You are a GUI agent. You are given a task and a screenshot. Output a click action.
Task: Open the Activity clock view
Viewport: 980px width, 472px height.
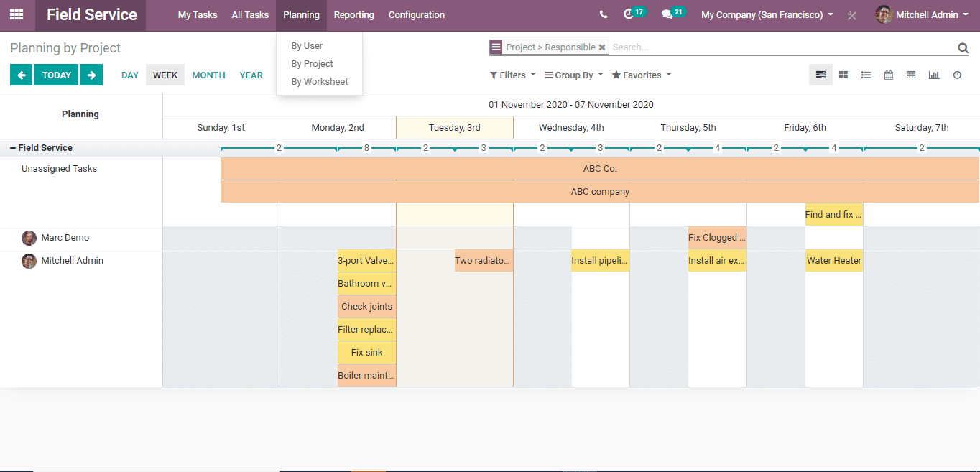[x=957, y=75]
